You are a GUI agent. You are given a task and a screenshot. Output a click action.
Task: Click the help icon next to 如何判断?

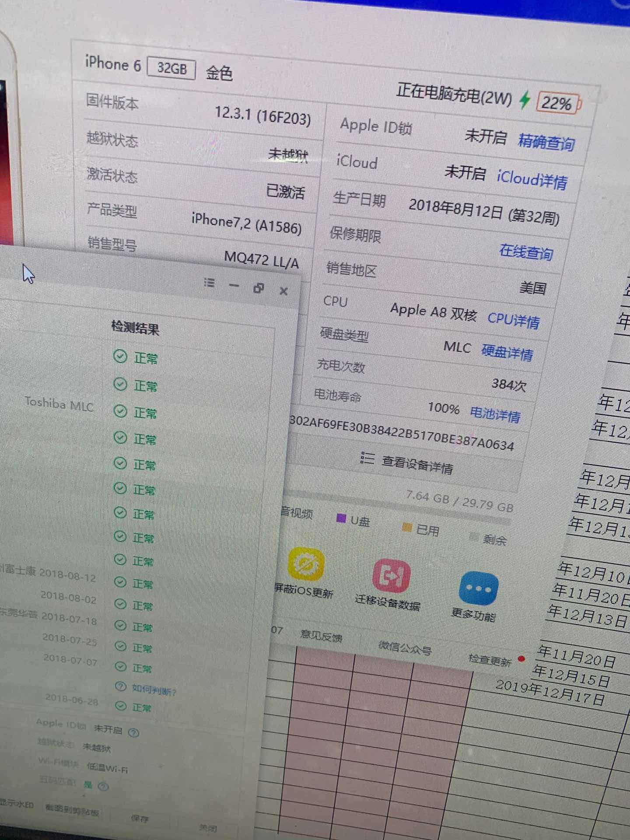[121, 686]
